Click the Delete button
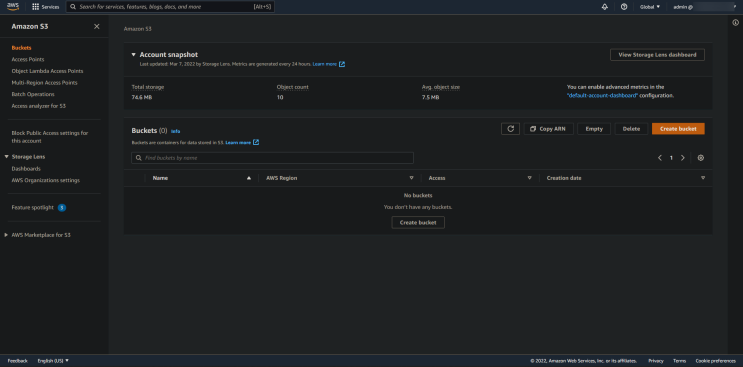The height and width of the screenshot is (367, 743). [x=631, y=129]
